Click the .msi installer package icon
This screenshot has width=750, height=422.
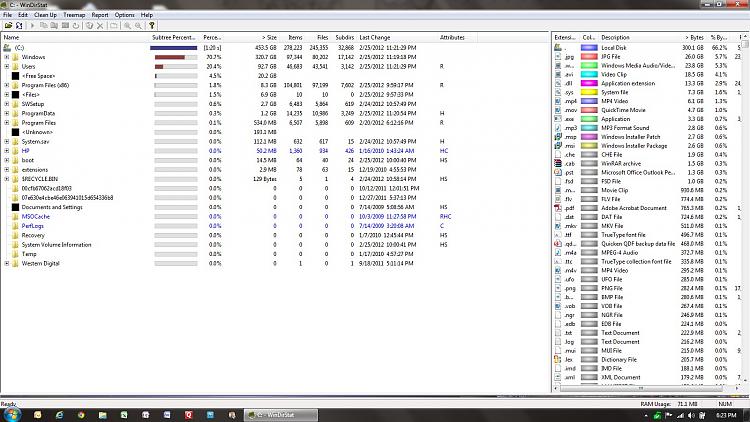click(558, 145)
